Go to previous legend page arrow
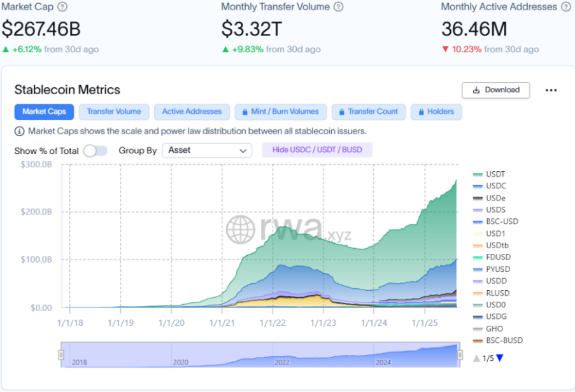Screen dimensions: 575x392 pyautogui.click(x=476, y=358)
